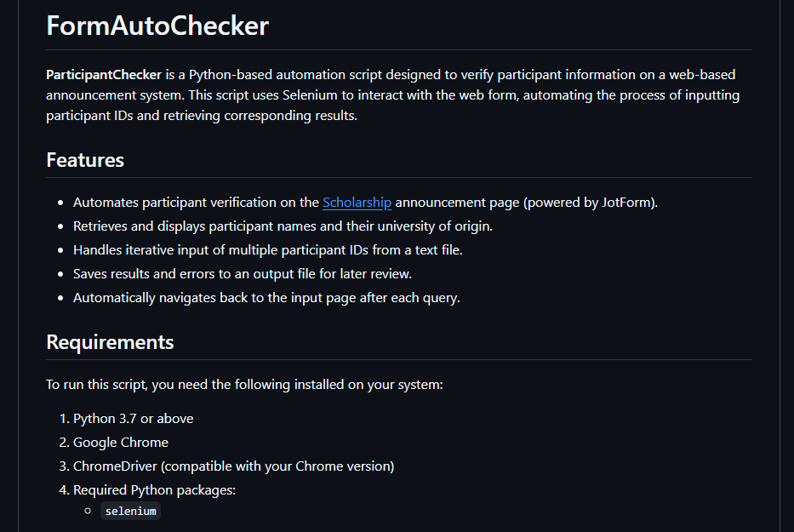Image resolution: width=794 pixels, height=532 pixels.
Task: Click the FormAutoChecker title heading
Action: pyautogui.click(x=157, y=26)
